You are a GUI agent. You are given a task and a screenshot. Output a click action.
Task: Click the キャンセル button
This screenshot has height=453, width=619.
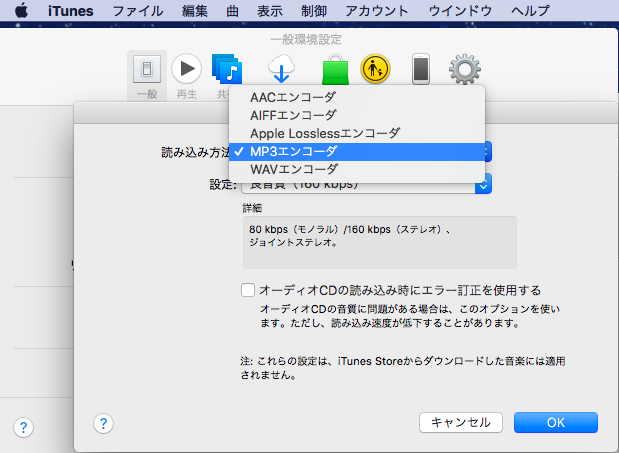[461, 423]
